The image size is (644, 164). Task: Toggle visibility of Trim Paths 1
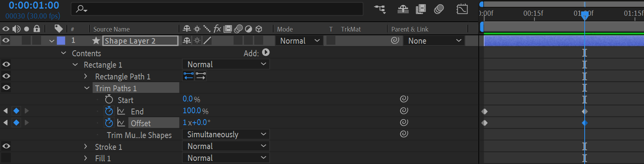pyautogui.click(x=6, y=88)
